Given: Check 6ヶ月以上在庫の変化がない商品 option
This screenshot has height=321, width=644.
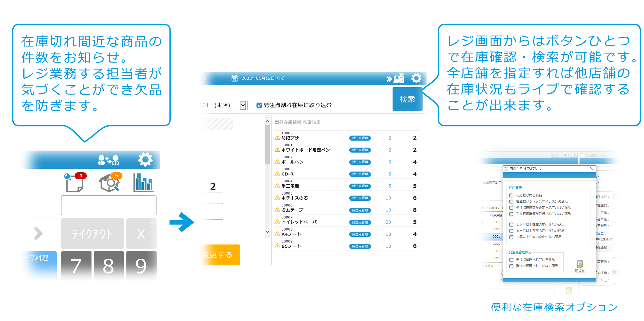Looking at the screenshot, I should (511, 231).
